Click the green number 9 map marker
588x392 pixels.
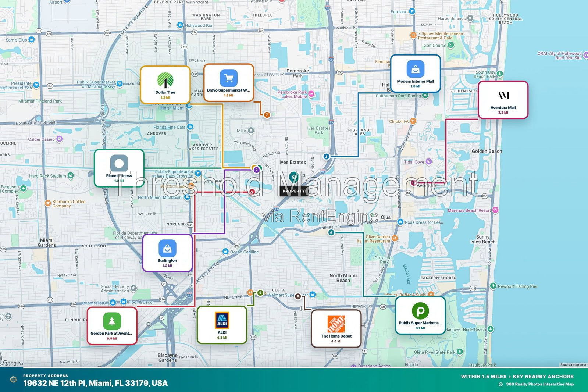[x=260, y=293]
